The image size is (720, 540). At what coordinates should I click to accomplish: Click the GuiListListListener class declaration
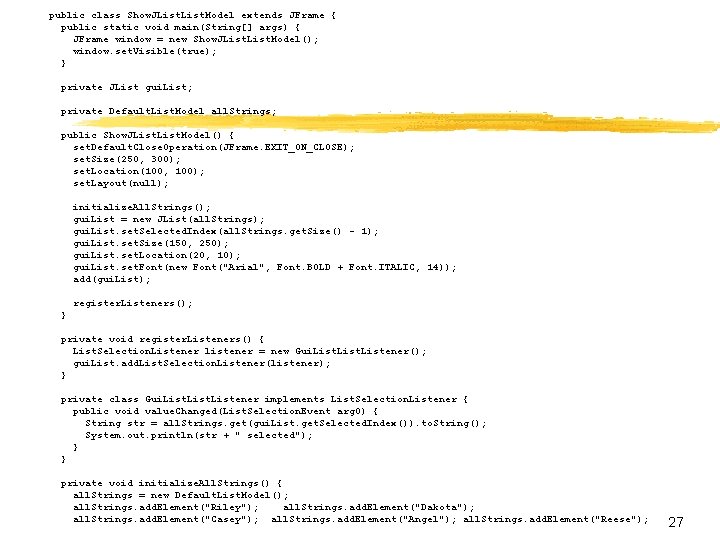coord(264,399)
